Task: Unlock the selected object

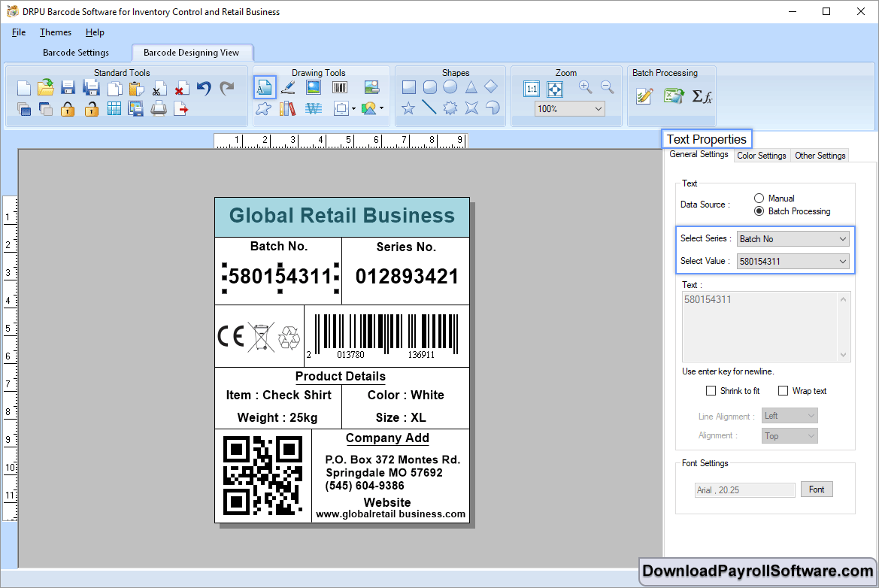Action: [x=92, y=109]
